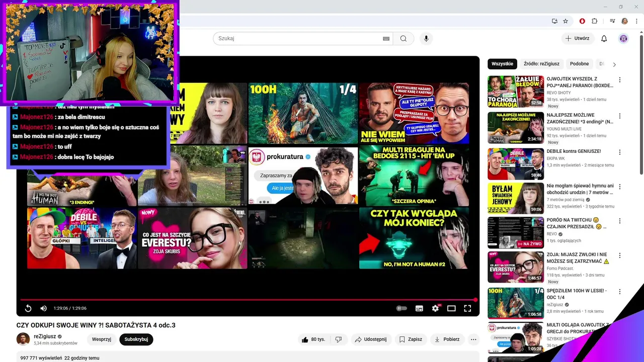Show more filter chips with right chevron
This screenshot has height=362, width=644.
[x=614, y=64]
